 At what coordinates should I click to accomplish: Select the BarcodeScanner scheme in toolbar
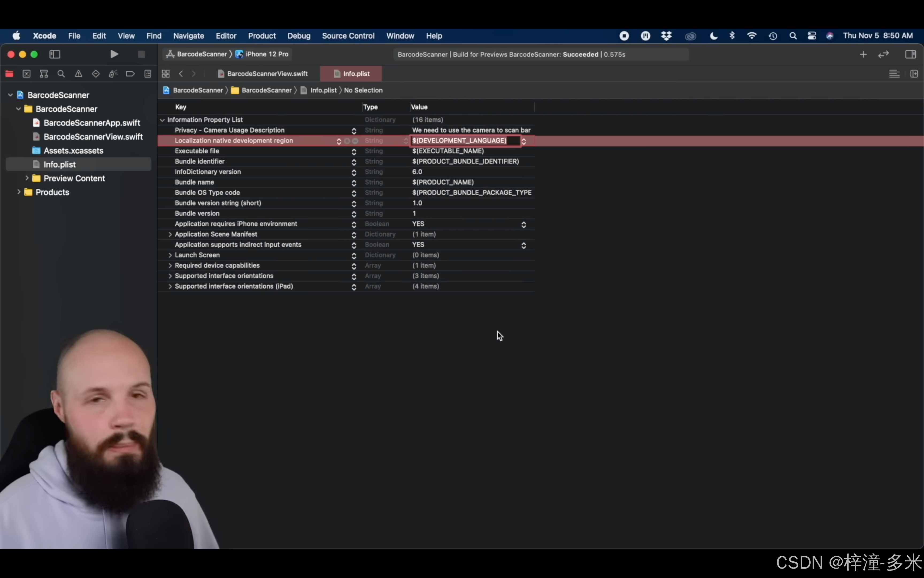(x=197, y=54)
